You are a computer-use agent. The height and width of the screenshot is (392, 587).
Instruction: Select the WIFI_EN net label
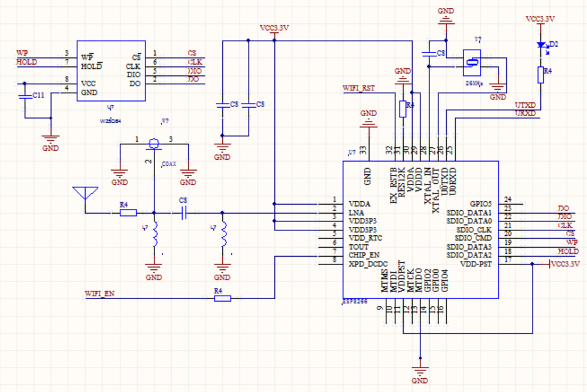tap(99, 294)
